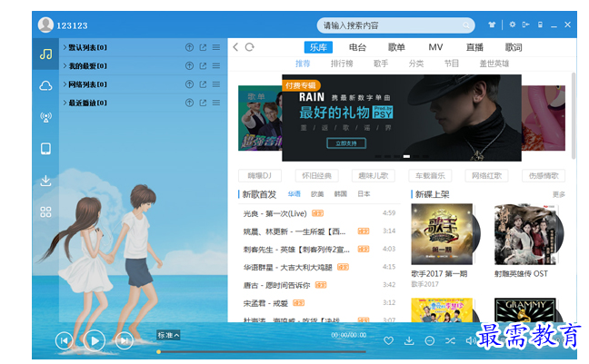The height and width of the screenshot is (364, 589).
Task: Click the upload icon on 默认列表 row
Action: pyautogui.click(x=189, y=47)
